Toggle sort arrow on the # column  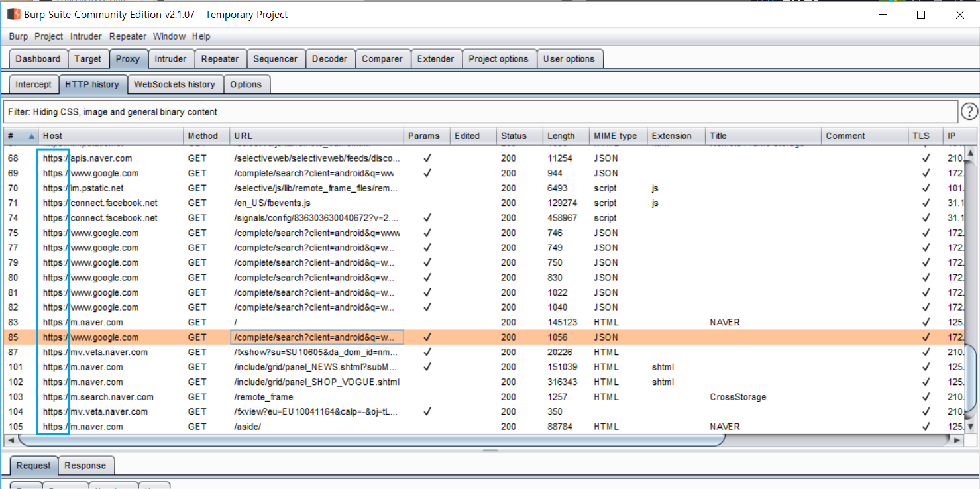click(x=31, y=136)
